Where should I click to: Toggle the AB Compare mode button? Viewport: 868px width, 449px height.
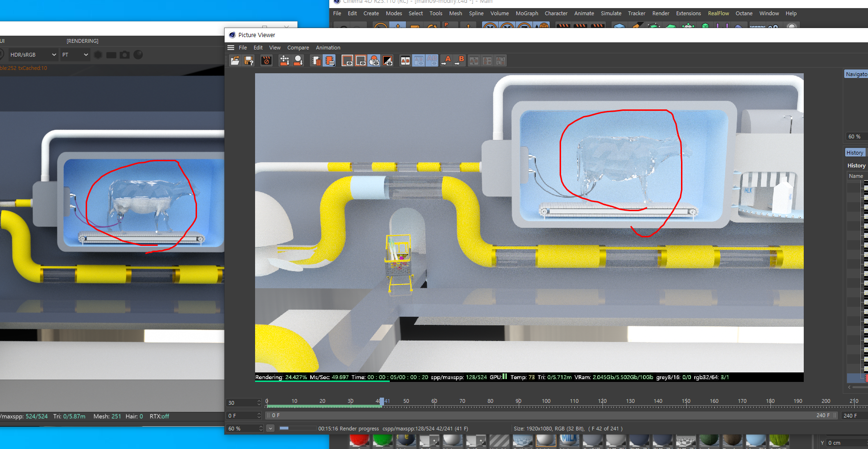point(405,60)
